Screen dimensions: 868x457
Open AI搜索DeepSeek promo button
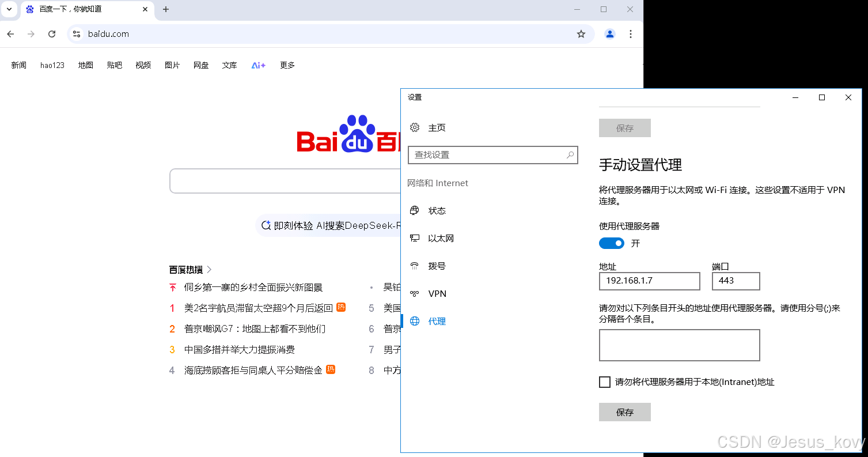tap(329, 225)
